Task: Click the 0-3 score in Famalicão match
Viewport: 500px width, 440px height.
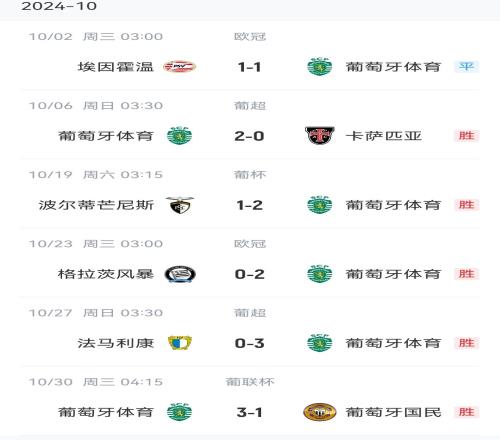Action: point(250,343)
